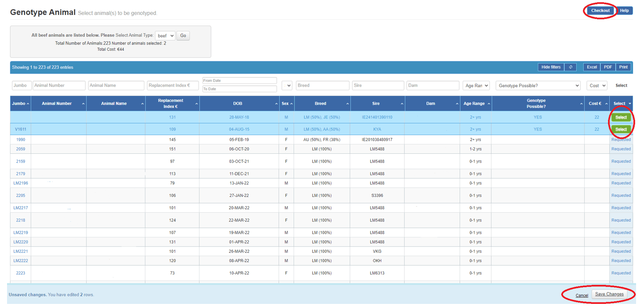Sort by Age Range column arrow
644x307 pixels.
[x=488, y=104]
